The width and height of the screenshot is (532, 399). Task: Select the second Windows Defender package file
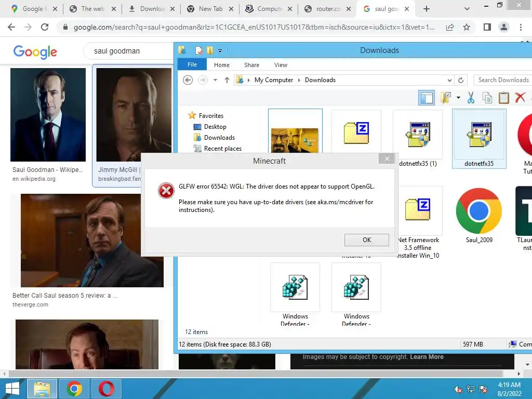(356, 295)
